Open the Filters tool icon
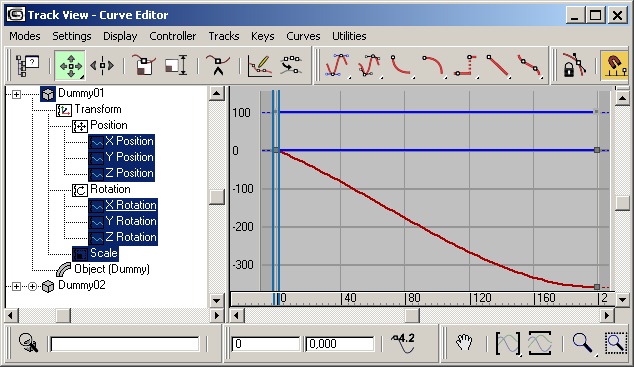Image resolution: width=634 pixels, height=367 pixels. point(27,65)
